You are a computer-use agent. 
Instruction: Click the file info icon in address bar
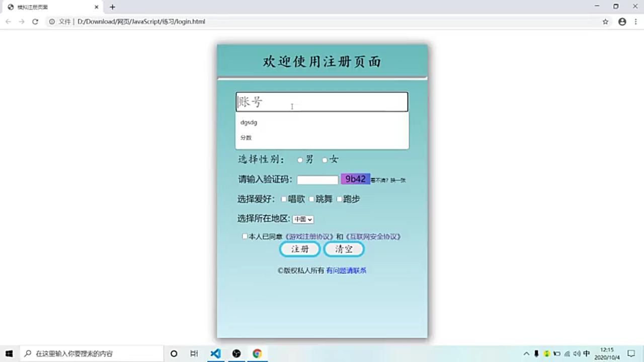[51, 22]
